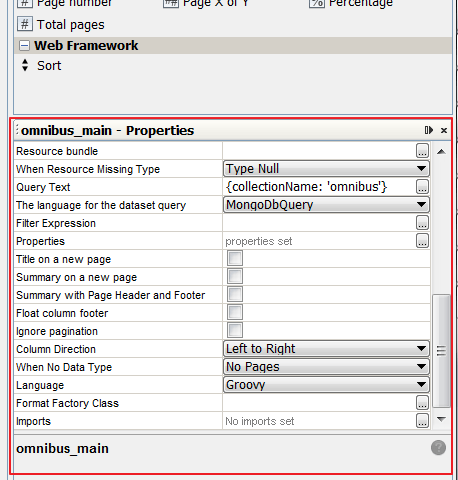The height and width of the screenshot is (480, 458).
Task: Click the Sort element icon
Action: [25, 65]
